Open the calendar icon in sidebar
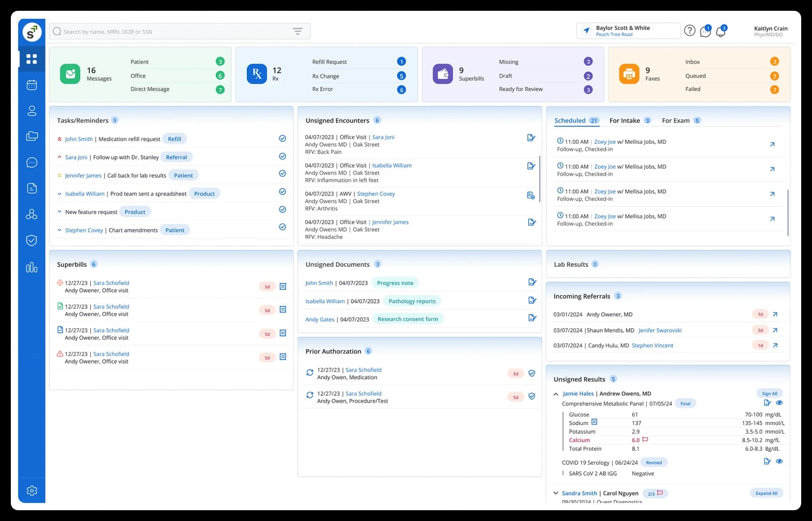Viewport: 812px width, 521px height. [x=32, y=85]
